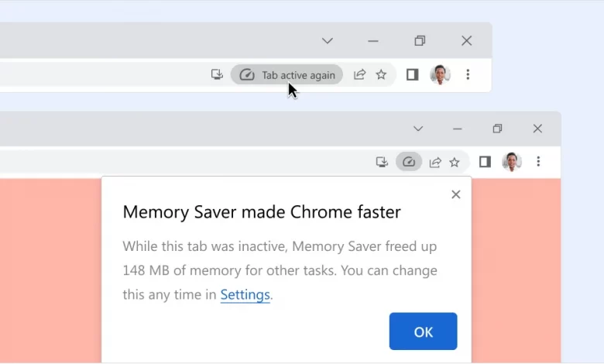Open three-dot Chrome menu in upper window
604x364 pixels.
click(x=468, y=74)
